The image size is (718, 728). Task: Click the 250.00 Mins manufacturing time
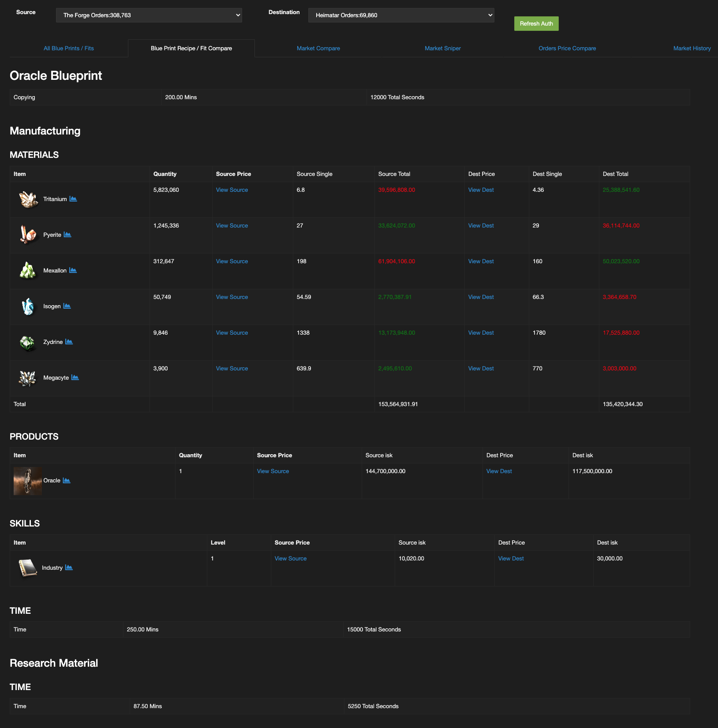click(x=143, y=630)
